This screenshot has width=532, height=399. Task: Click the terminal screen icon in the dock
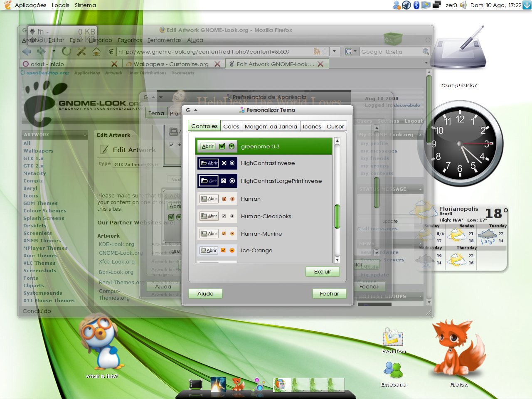coord(195,384)
